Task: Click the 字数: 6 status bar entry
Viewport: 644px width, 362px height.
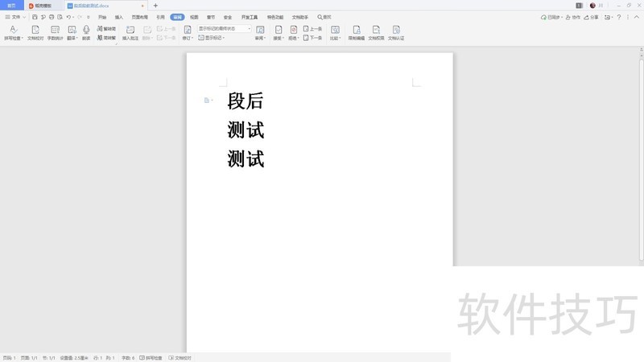Action: [x=128, y=358]
